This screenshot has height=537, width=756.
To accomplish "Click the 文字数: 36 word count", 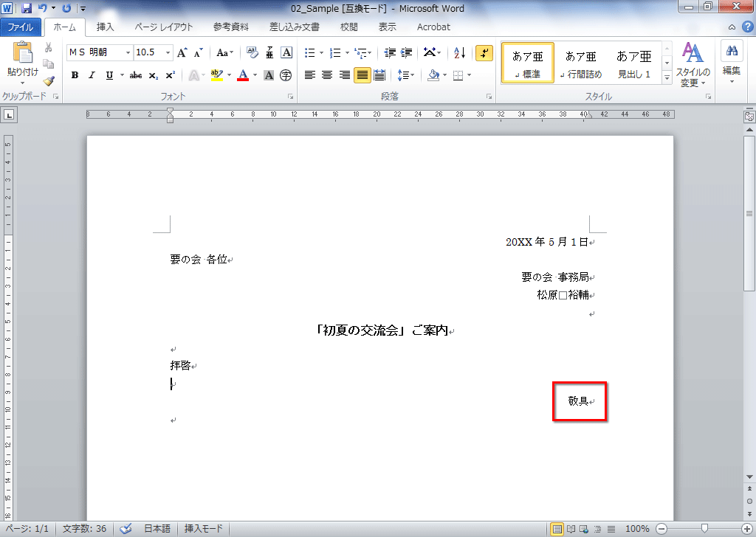I will tap(84, 529).
